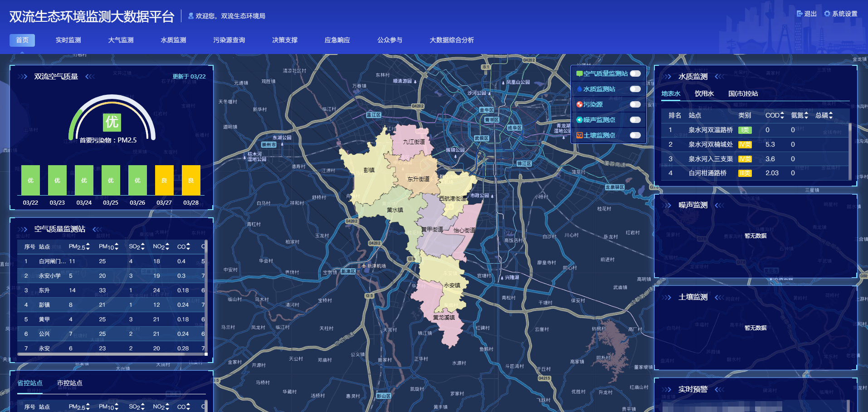Click the yellow 良 bar for 03/27
Viewport: 868px width, 412px height.
point(164,180)
